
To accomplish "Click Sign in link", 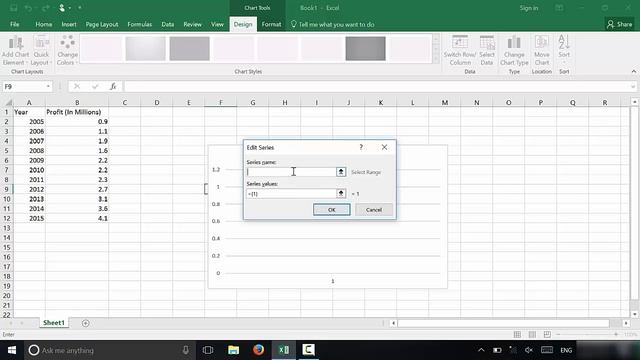I will click(529, 8).
